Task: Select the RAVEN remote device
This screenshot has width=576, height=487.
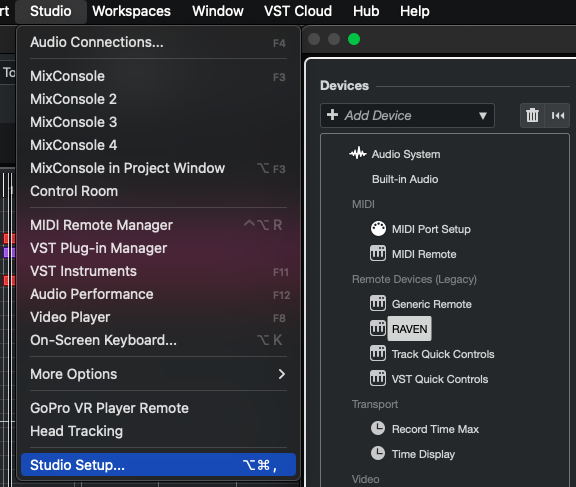Action: point(409,329)
